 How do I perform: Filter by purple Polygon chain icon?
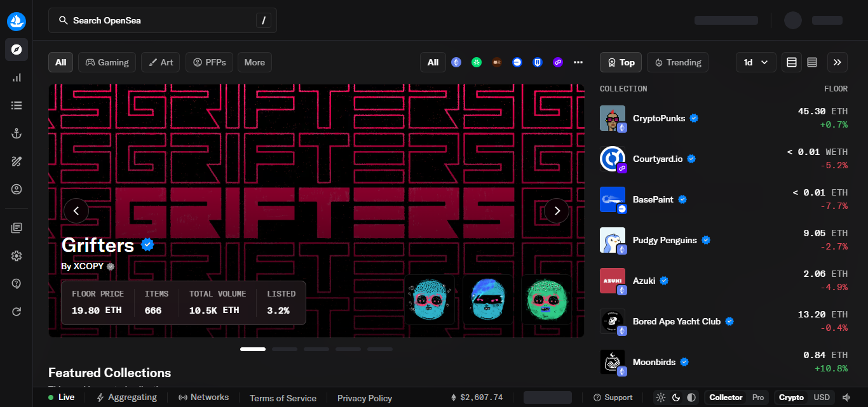[x=558, y=62]
